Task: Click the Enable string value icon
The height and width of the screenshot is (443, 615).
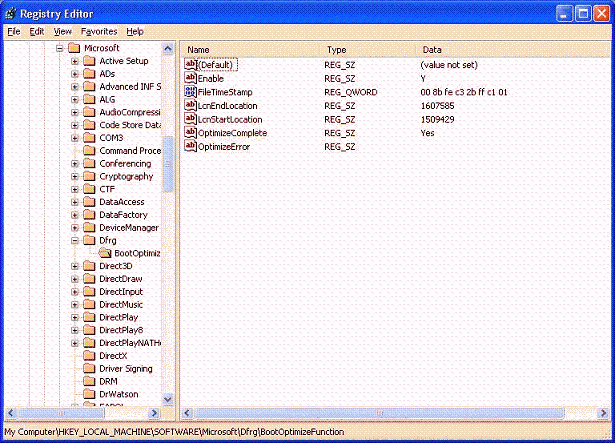Action: [190, 78]
